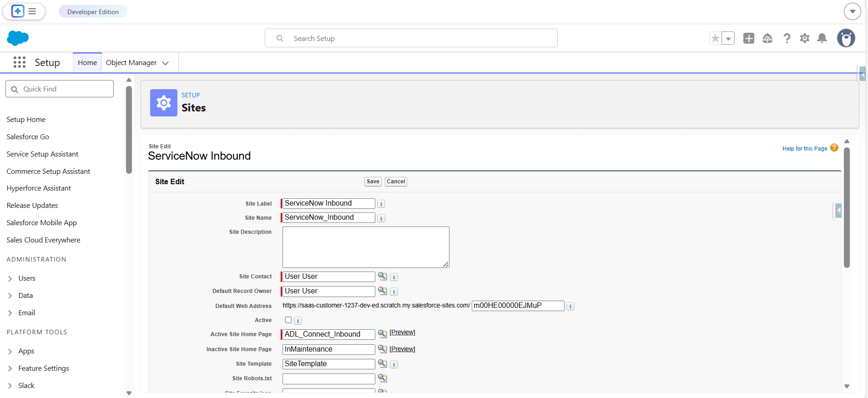The image size is (868, 398).
Task: Expand the Slack tree section
Action: [10, 386]
